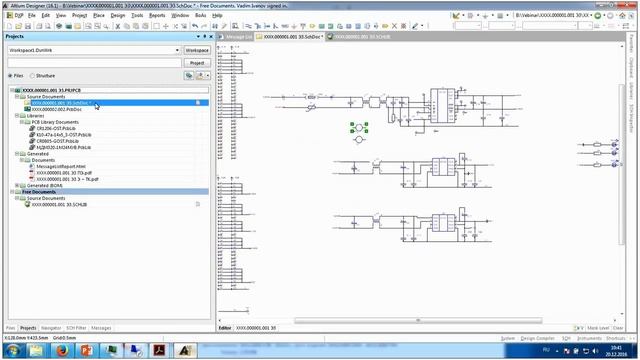Screen dimensions: 640x360
Task: Click the Firefox icon on the taskbar
Action: [62, 350]
